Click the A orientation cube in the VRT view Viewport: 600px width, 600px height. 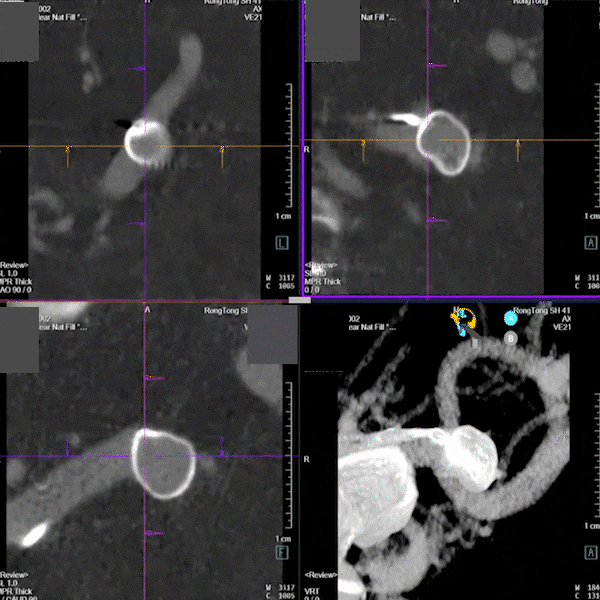point(591,552)
